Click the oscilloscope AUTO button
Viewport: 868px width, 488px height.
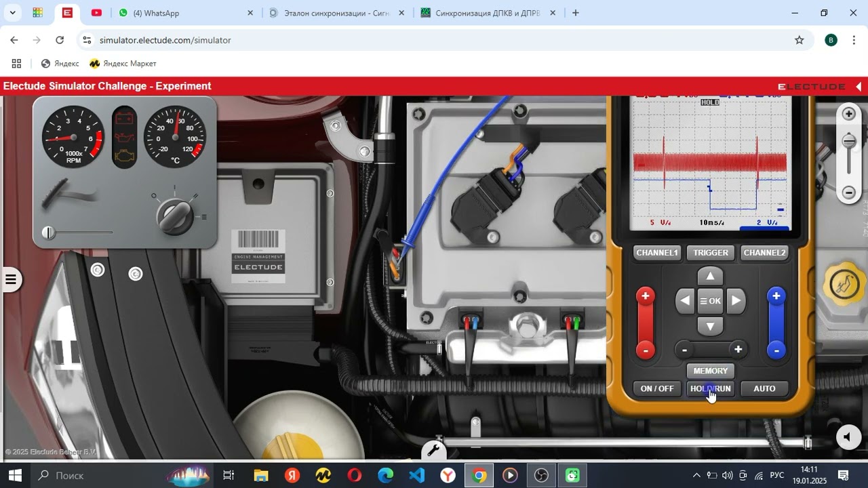click(764, 388)
